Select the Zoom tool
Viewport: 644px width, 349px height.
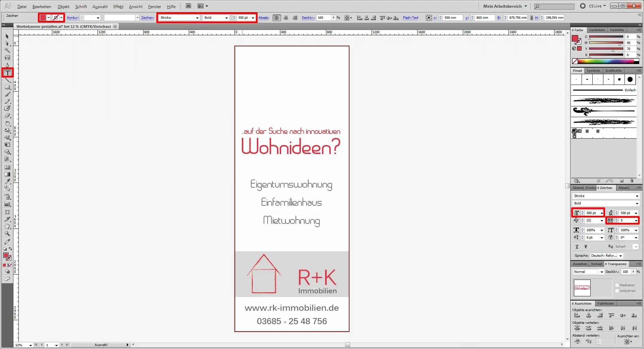pyautogui.click(x=7, y=233)
